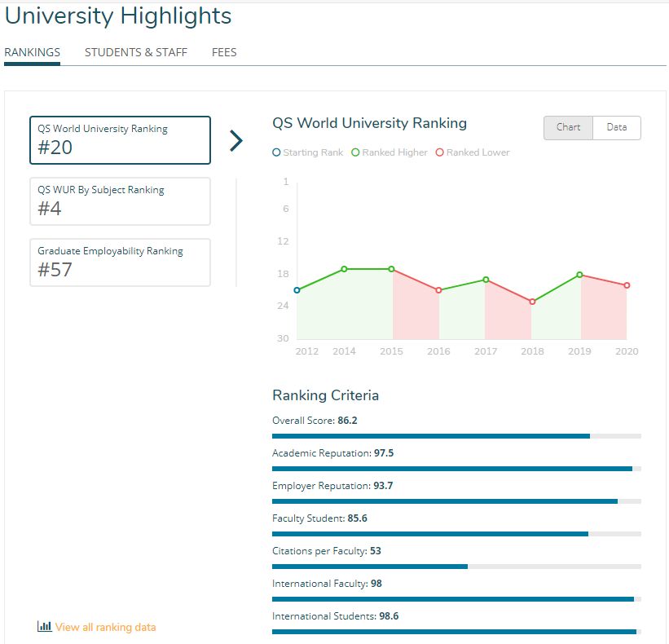
Task: Click the Faculty Student progress bar
Action: 456,534
